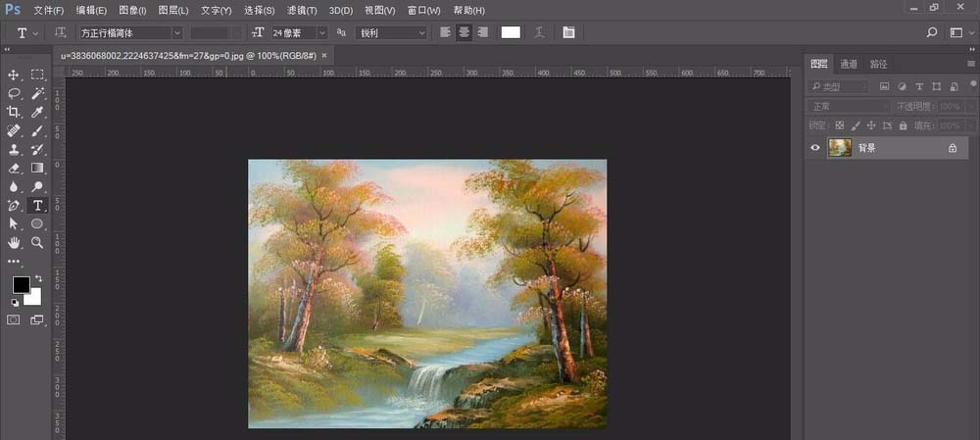Toggle shape layer filter
The height and width of the screenshot is (440, 980).
pos(936,87)
